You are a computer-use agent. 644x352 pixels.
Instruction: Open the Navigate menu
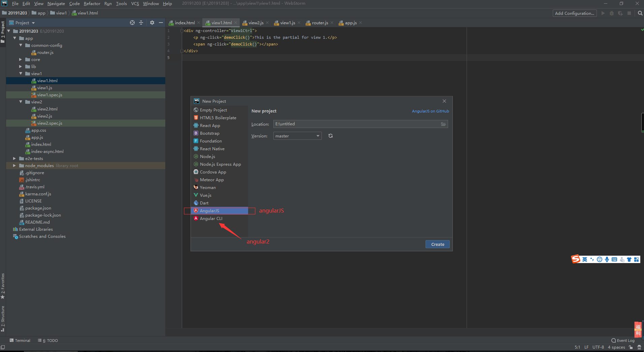coord(56,3)
